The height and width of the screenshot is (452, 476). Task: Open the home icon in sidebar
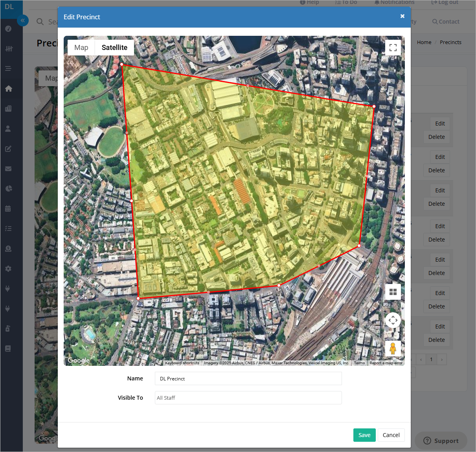coord(8,89)
